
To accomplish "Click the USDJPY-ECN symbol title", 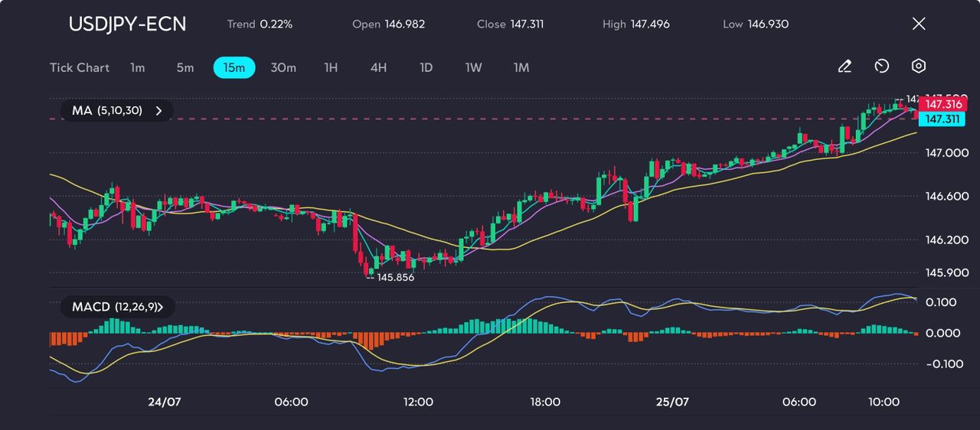I will [x=127, y=24].
